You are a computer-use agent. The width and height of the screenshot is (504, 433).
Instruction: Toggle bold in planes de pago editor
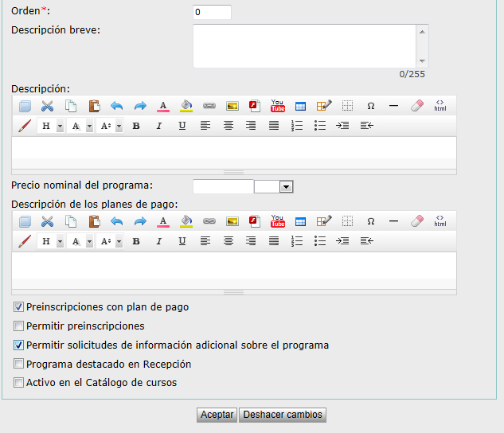pyautogui.click(x=136, y=241)
